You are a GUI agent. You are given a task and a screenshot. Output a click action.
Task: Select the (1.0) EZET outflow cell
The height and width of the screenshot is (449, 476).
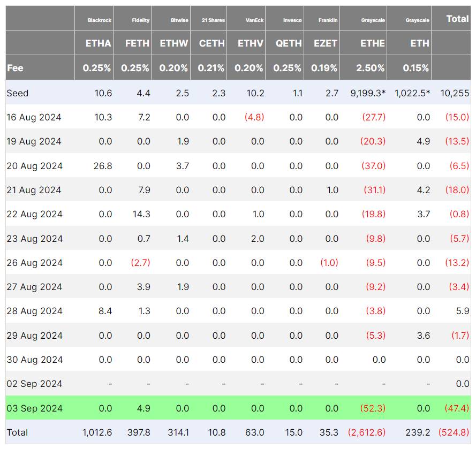click(x=329, y=263)
